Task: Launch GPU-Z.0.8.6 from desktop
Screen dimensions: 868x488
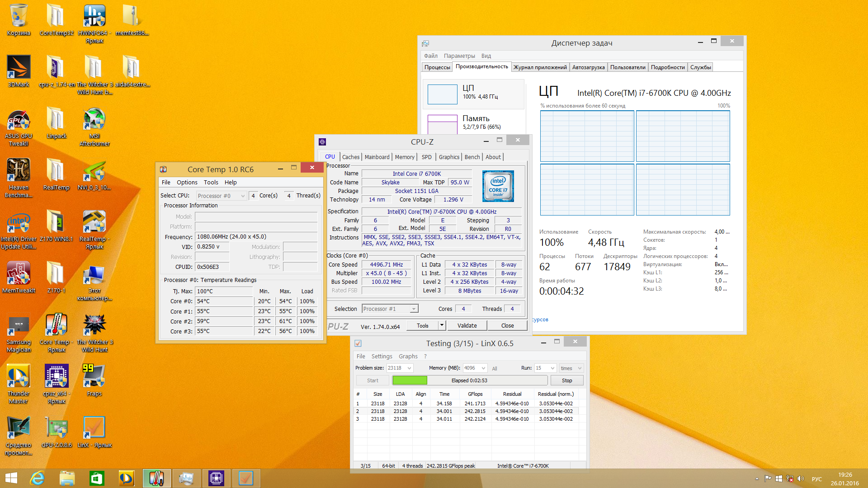Action: (57, 428)
